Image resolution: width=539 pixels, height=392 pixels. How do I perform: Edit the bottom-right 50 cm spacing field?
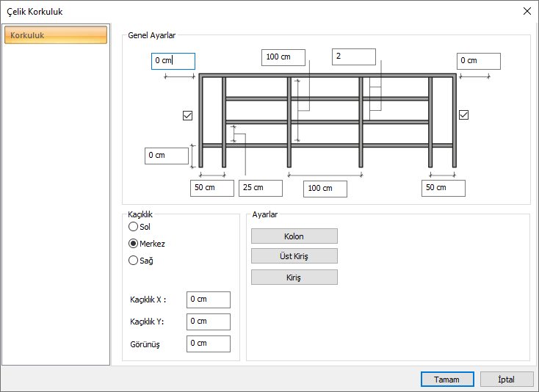pos(444,188)
